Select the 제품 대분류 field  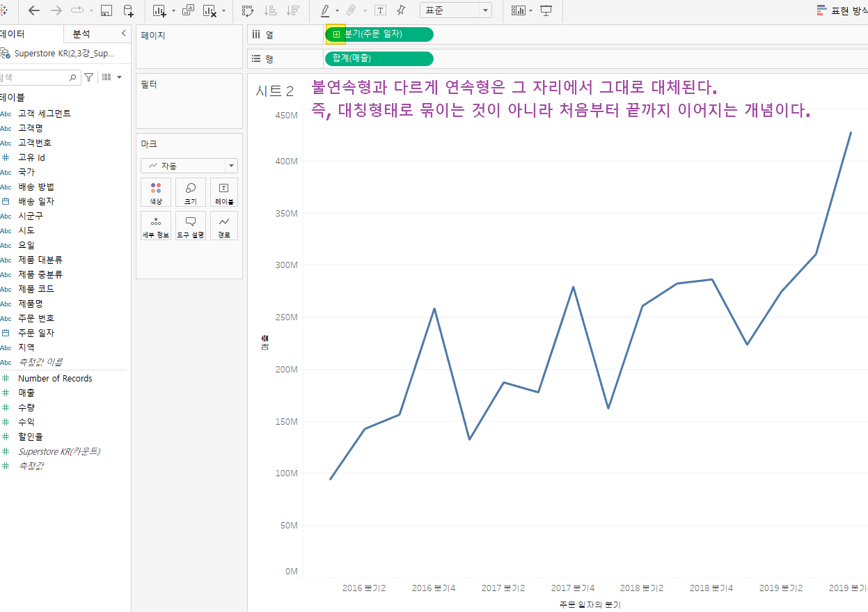[x=40, y=260]
